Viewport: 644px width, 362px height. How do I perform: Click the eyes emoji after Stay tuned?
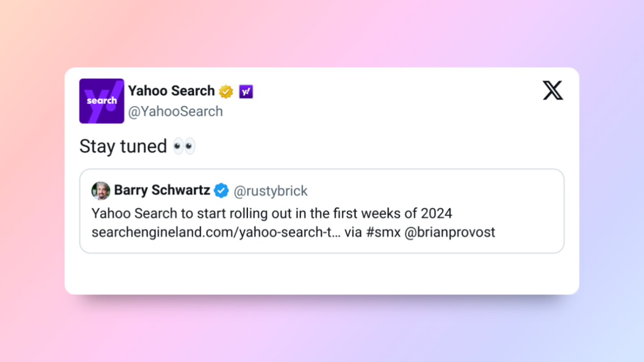click(184, 147)
